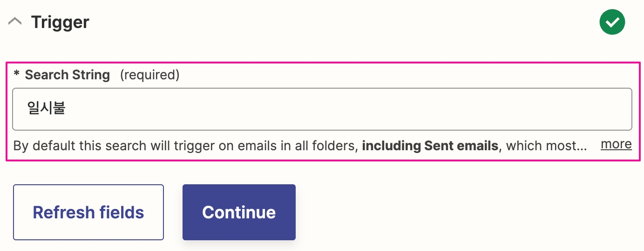
Task: Click the white tick inside the green circle
Action: click(x=612, y=22)
